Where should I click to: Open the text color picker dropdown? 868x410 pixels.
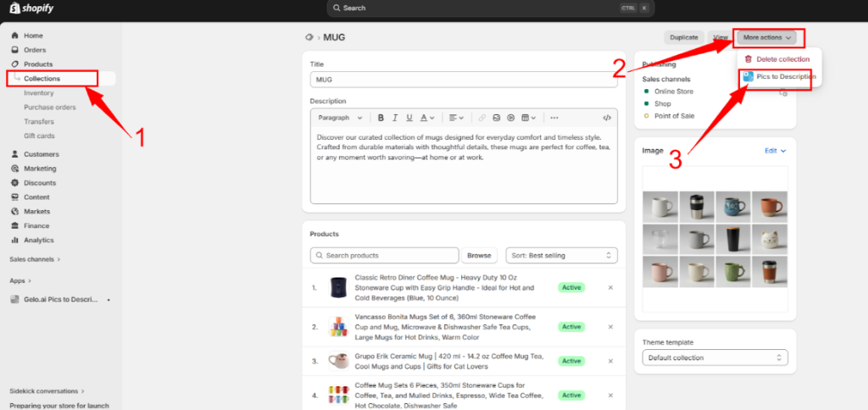(x=427, y=118)
